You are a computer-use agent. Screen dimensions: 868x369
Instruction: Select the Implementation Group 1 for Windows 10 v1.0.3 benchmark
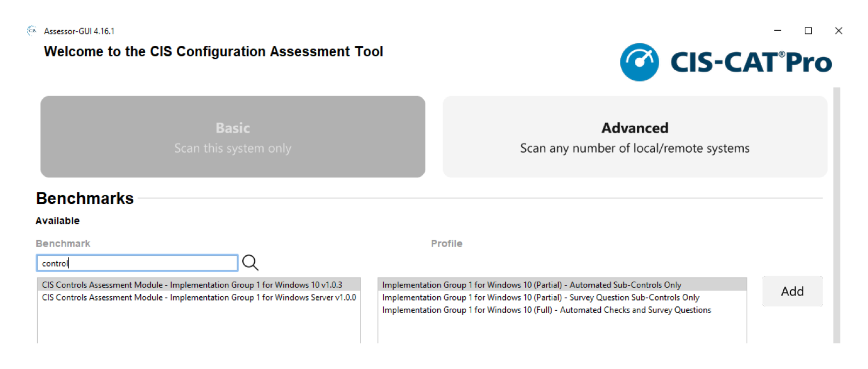pyautogui.click(x=192, y=285)
